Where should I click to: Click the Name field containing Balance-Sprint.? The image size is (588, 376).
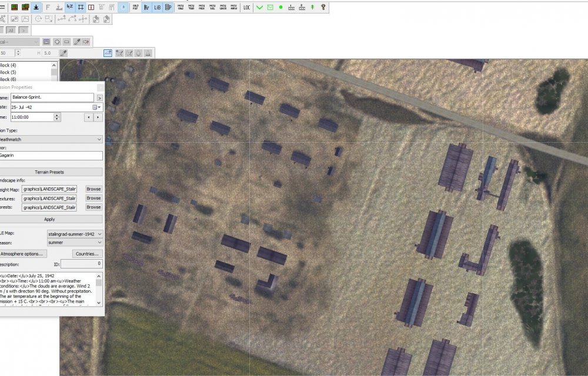tap(52, 98)
